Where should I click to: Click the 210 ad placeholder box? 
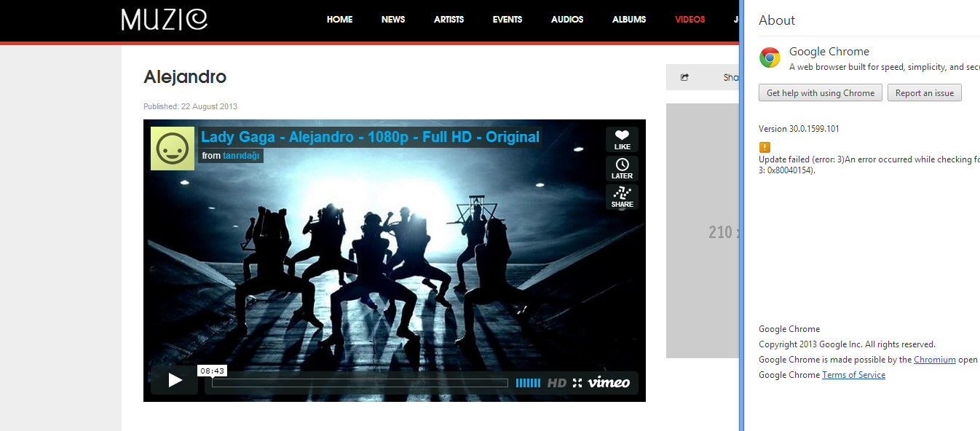[x=703, y=231]
